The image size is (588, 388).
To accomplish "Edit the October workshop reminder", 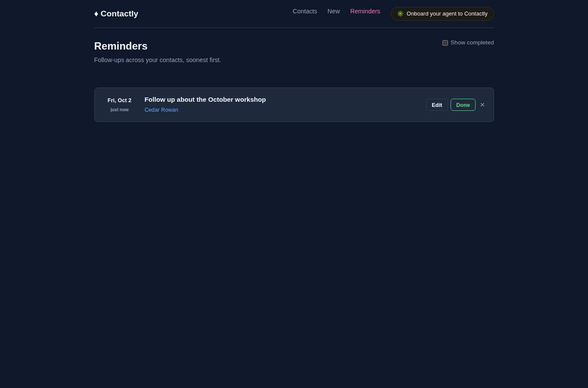I will (437, 105).
